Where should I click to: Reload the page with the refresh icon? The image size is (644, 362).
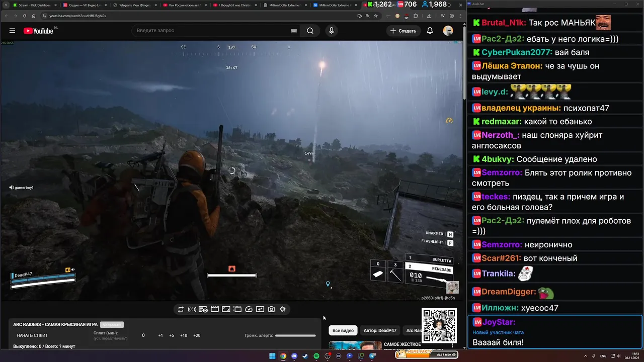[25, 16]
